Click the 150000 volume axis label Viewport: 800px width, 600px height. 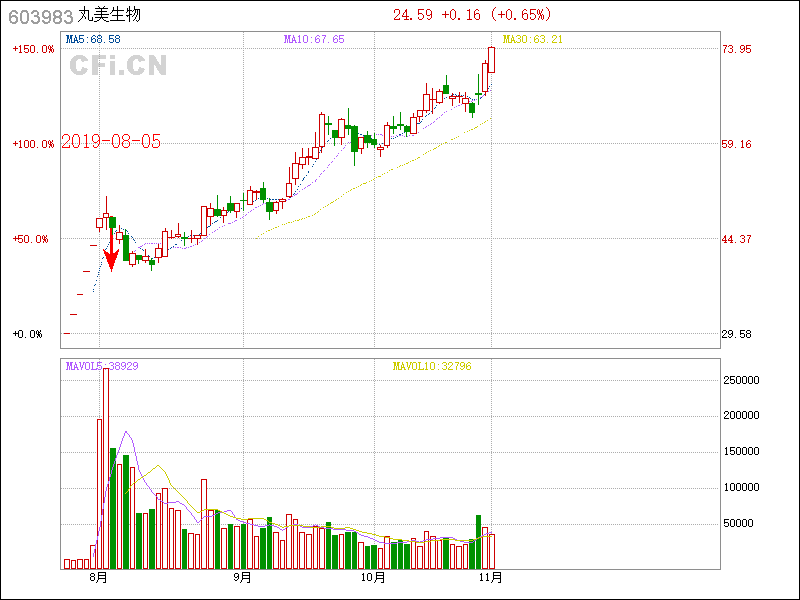pos(741,452)
